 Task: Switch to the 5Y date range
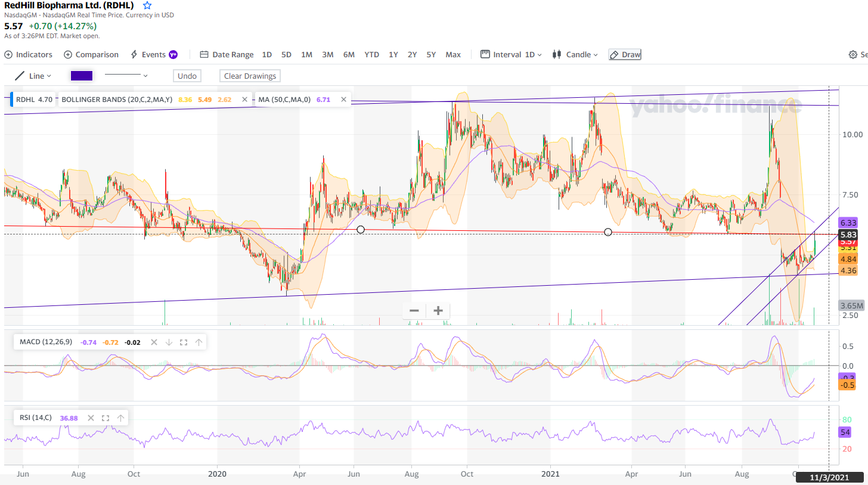[431, 55]
